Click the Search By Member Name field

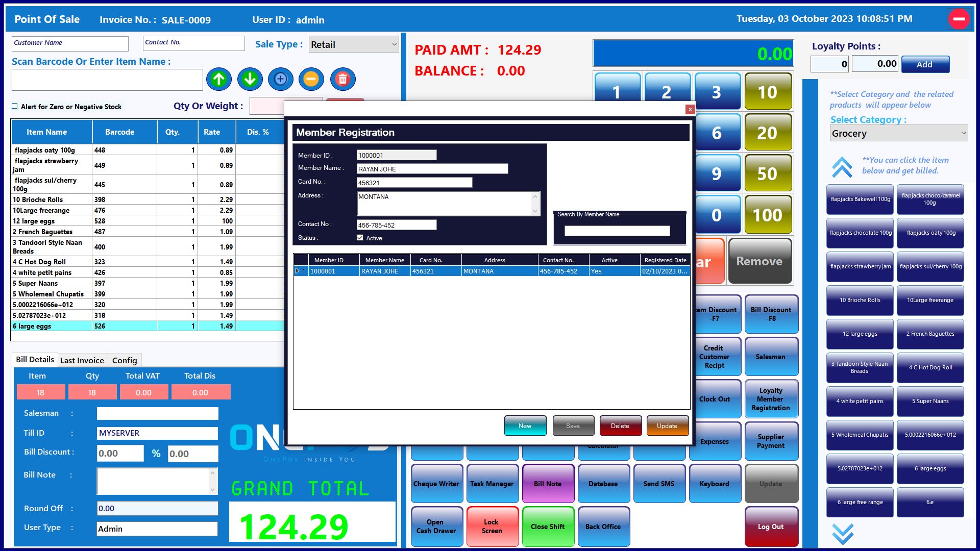click(617, 231)
